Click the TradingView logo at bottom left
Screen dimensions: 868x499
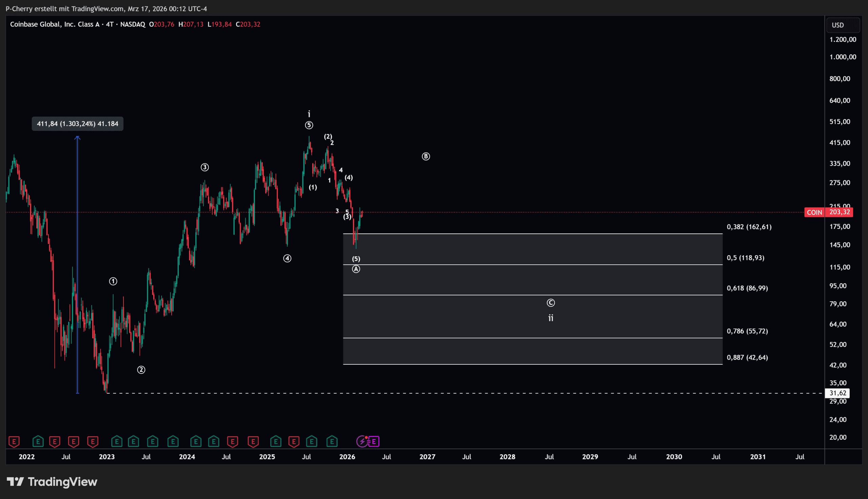tap(52, 482)
